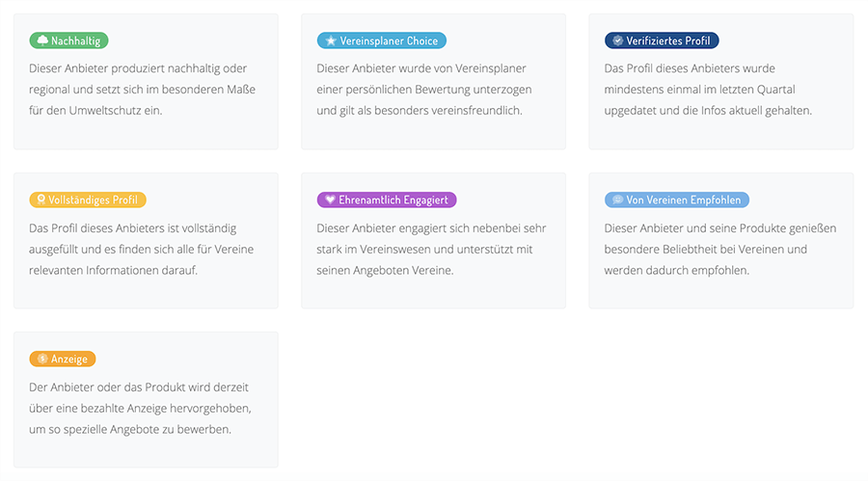Click the heart icon in Ehrenamtlich Engagiert badge
868x481 pixels.
click(x=330, y=200)
